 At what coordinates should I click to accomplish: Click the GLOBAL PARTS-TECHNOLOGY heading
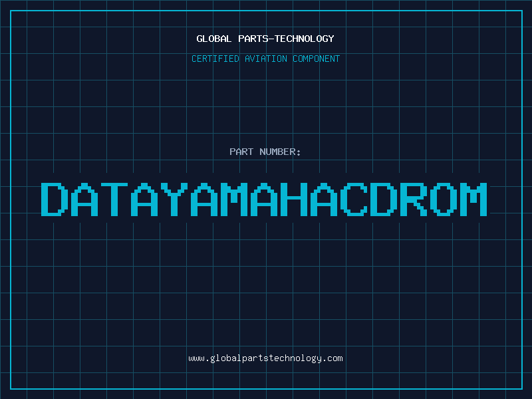point(265,39)
